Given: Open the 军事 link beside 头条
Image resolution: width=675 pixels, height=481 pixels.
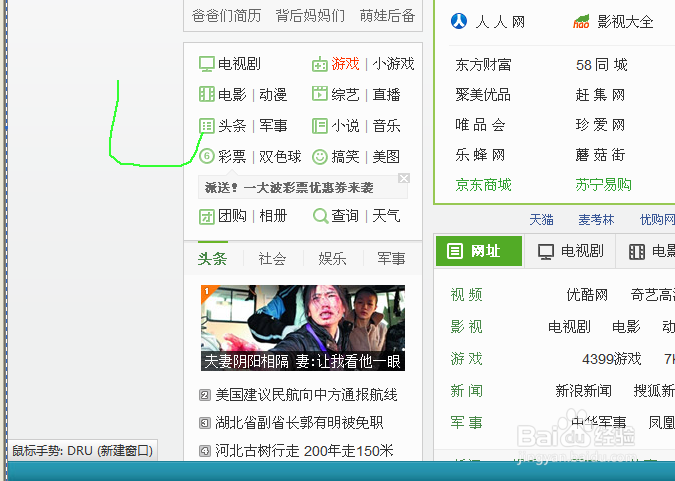Looking at the screenshot, I should click(x=273, y=126).
